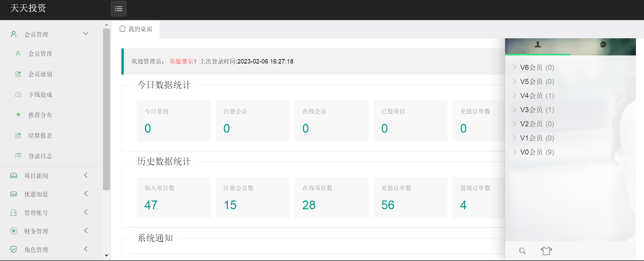Toggle the sidebar hamburger menu button
Screen dimensions: 644x261
pos(119,9)
